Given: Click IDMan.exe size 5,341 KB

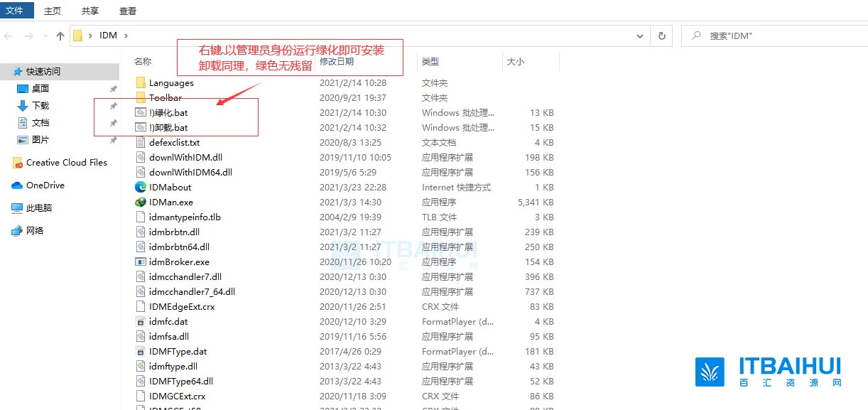Looking at the screenshot, I should coord(534,203).
